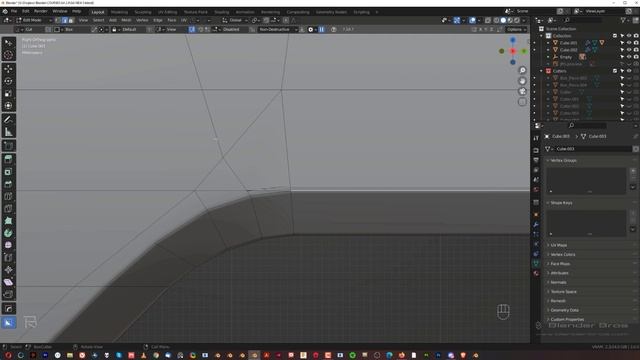Switch to solid viewport shading

coord(503,20)
